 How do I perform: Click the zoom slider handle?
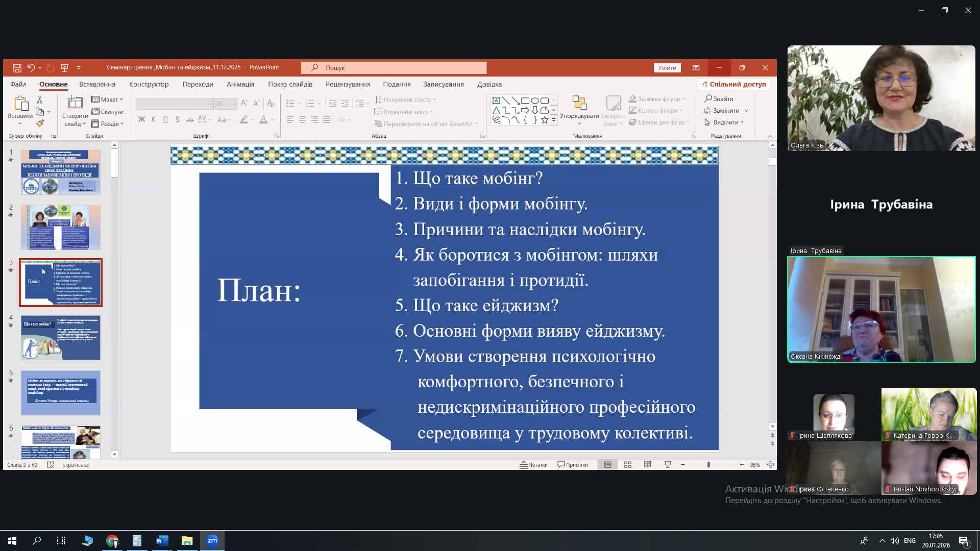coord(708,465)
